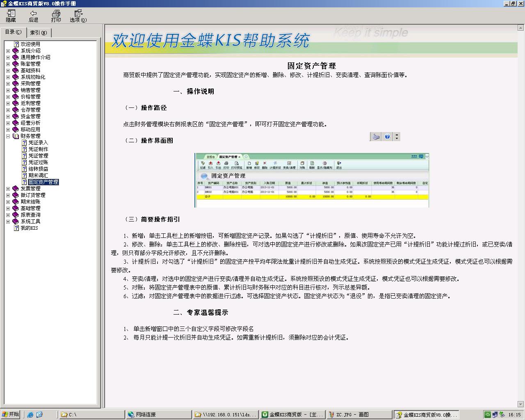Click the topic icon beside 凭证管理

24,156
